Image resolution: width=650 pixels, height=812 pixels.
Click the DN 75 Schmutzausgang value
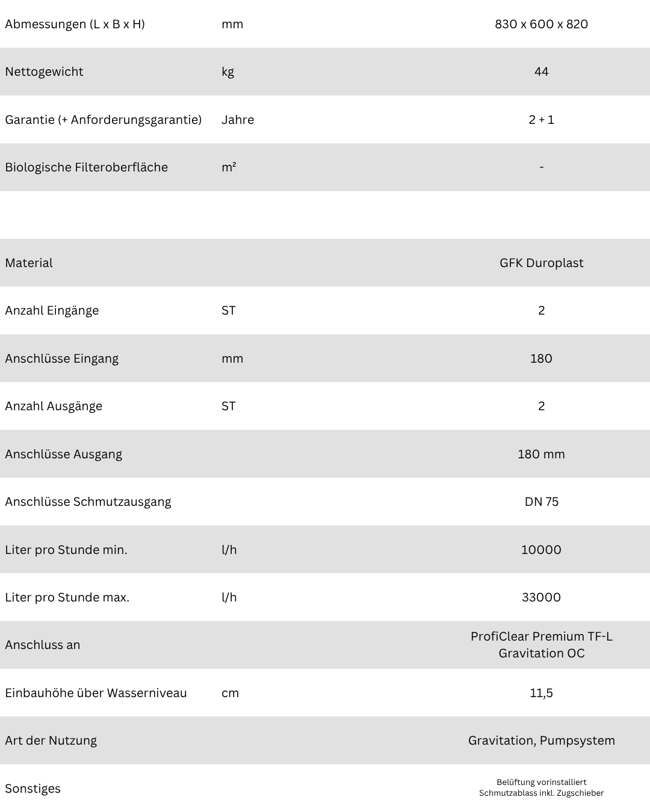(541, 502)
